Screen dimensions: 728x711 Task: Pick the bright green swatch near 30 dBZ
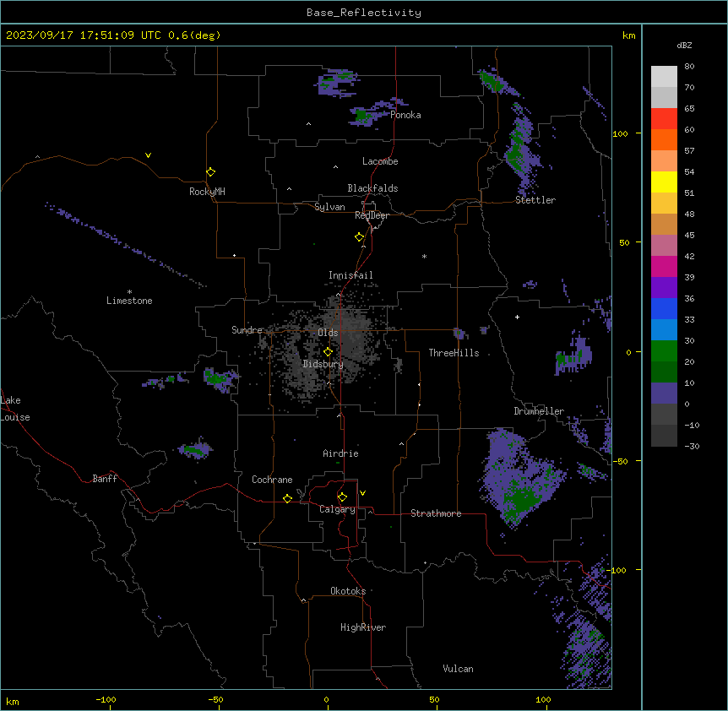point(664,351)
